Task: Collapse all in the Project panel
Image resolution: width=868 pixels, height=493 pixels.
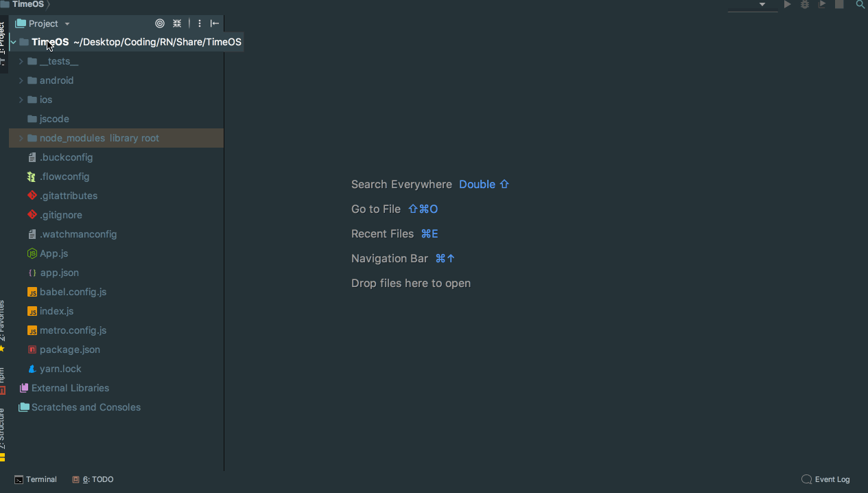Action: pyautogui.click(x=177, y=23)
